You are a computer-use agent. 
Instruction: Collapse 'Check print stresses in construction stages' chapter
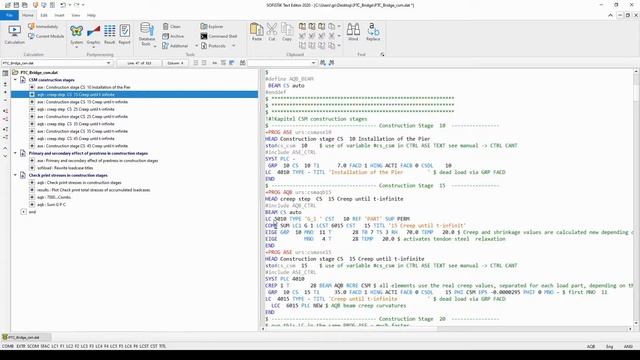[x=16, y=175]
